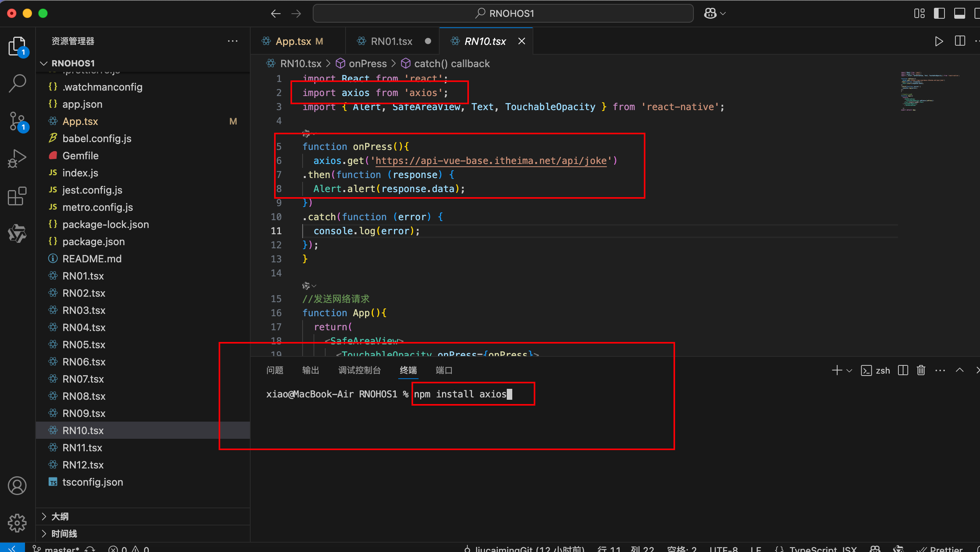Open RN05.tsx in the explorer
The height and width of the screenshot is (552, 980).
pos(143,344)
